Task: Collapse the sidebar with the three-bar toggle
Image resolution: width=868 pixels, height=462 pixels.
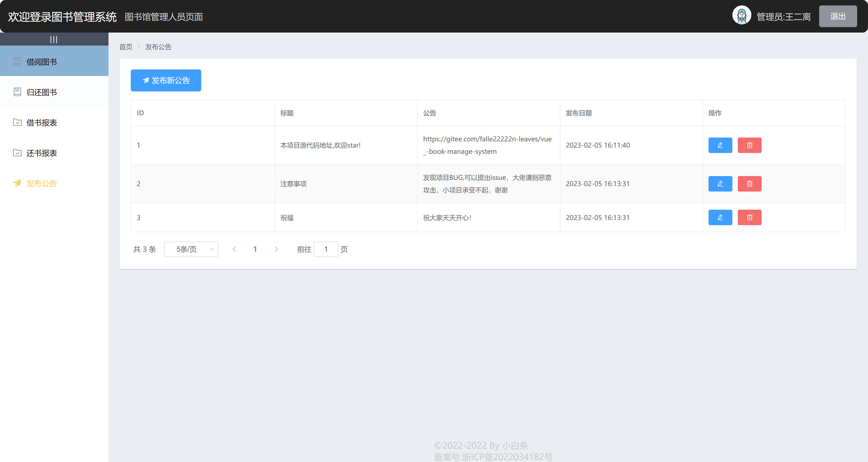Action: tap(54, 39)
